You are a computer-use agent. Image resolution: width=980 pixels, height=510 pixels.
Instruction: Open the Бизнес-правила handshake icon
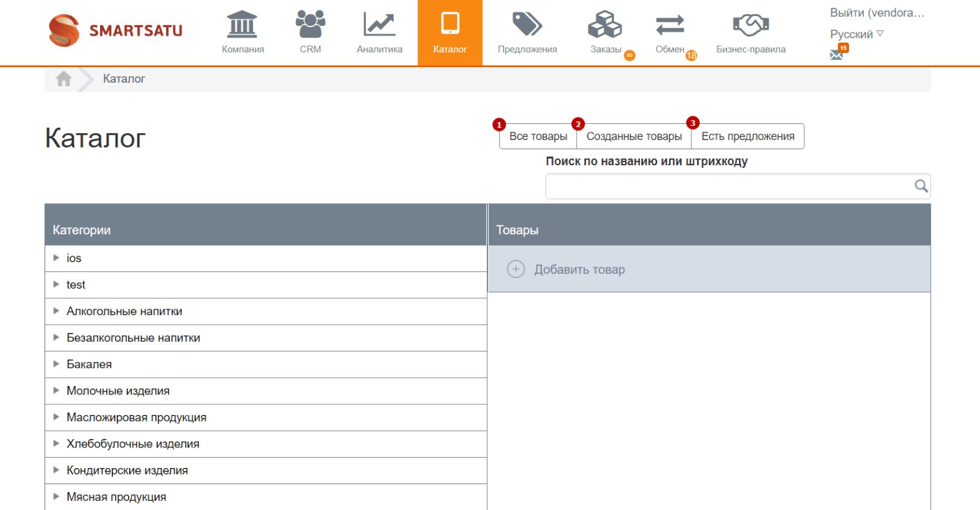(751, 25)
